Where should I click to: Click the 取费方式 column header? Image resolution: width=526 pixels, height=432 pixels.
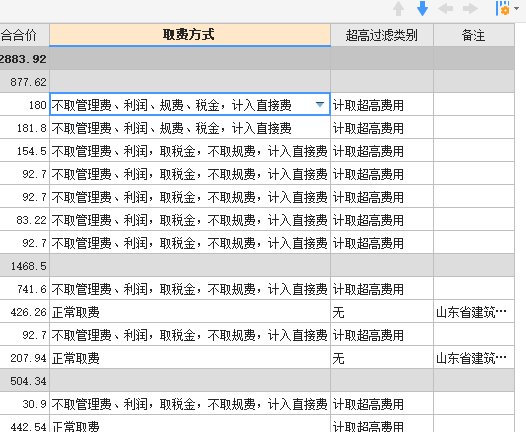[x=190, y=35]
